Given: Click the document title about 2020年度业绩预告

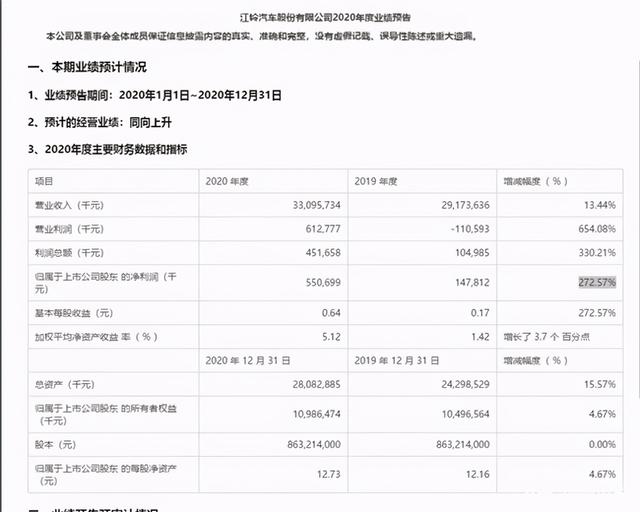Looking at the screenshot, I should [x=325, y=18].
